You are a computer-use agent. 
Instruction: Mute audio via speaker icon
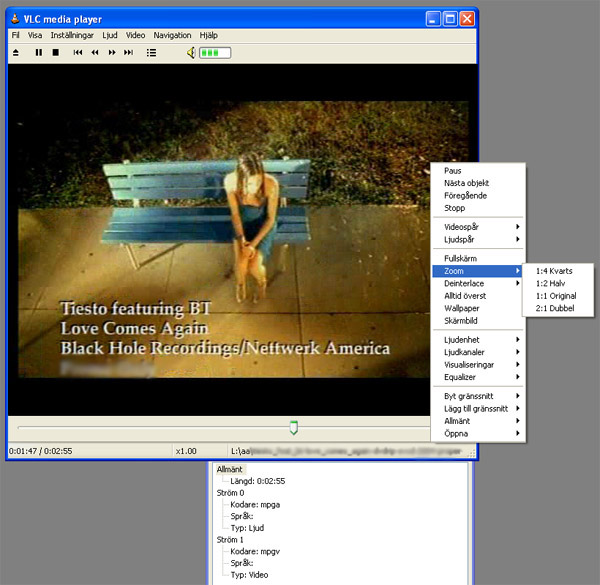(x=191, y=52)
